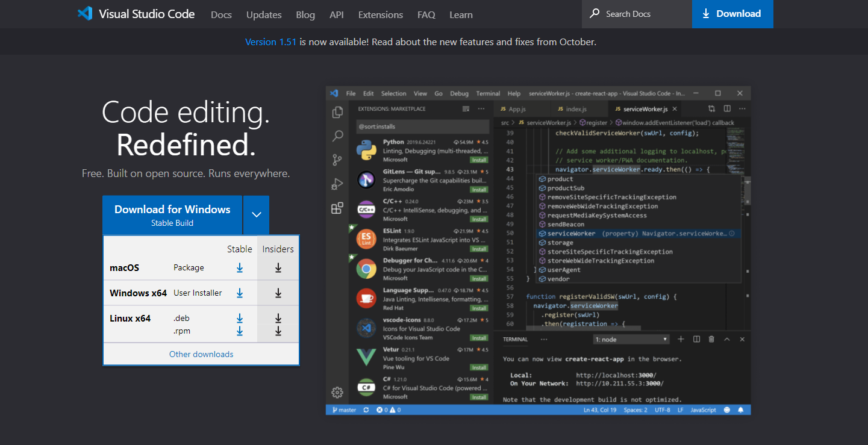Expand the download options chevron beside Download for Windows
868x445 pixels.
point(257,215)
